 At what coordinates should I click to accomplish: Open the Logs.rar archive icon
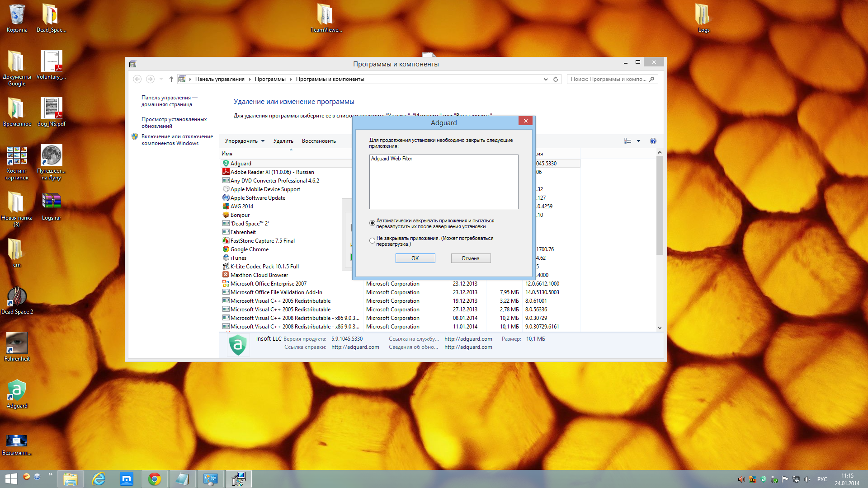pos(51,206)
